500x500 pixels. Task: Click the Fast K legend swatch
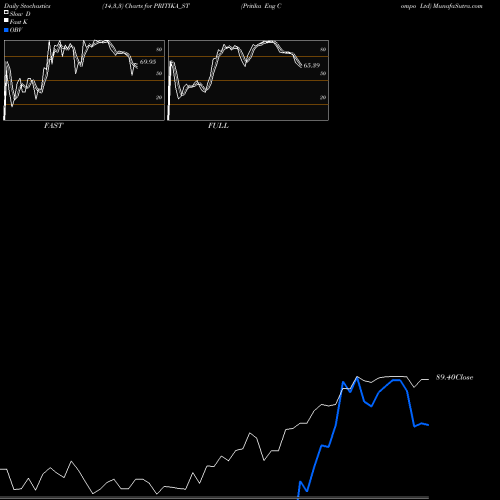pyautogui.click(x=6, y=20)
